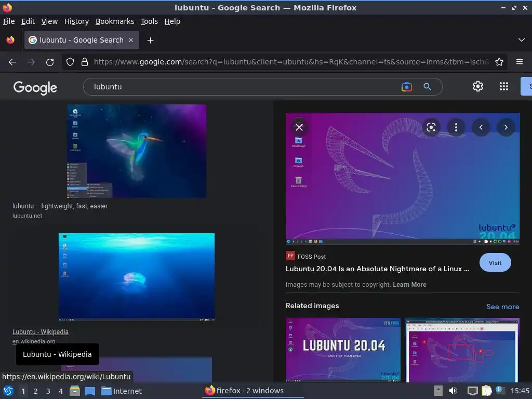The height and width of the screenshot is (399, 532).
Task: Open the hummingbird wallpaper thumbnail
Action: pos(137,151)
